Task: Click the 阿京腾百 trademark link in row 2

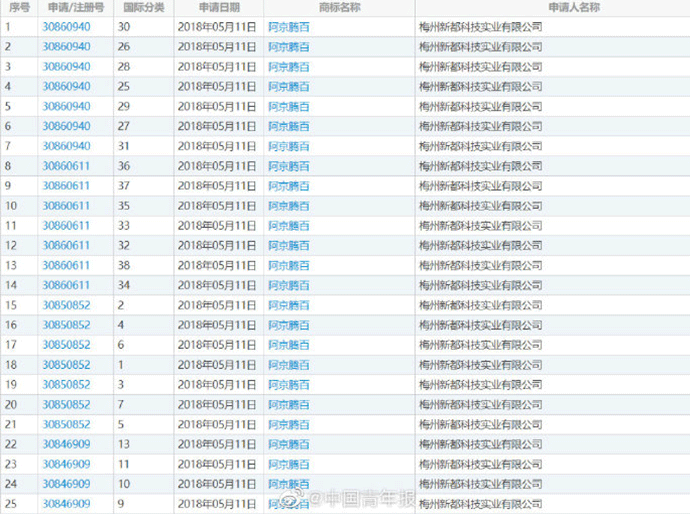Action: [288, 47]
